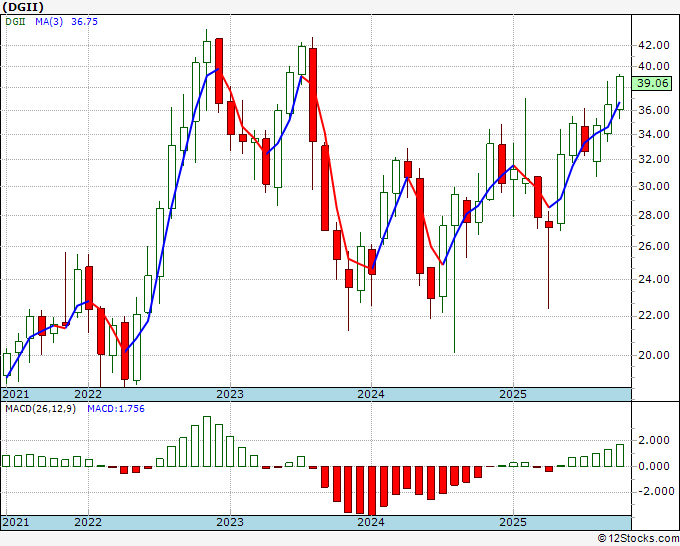
Task: Select the 32.00 price axis label
Action: coord(653,159)
